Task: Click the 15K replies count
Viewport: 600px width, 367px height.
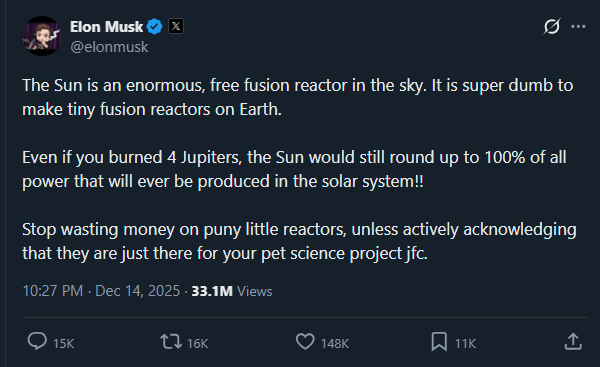Action: 64,343
